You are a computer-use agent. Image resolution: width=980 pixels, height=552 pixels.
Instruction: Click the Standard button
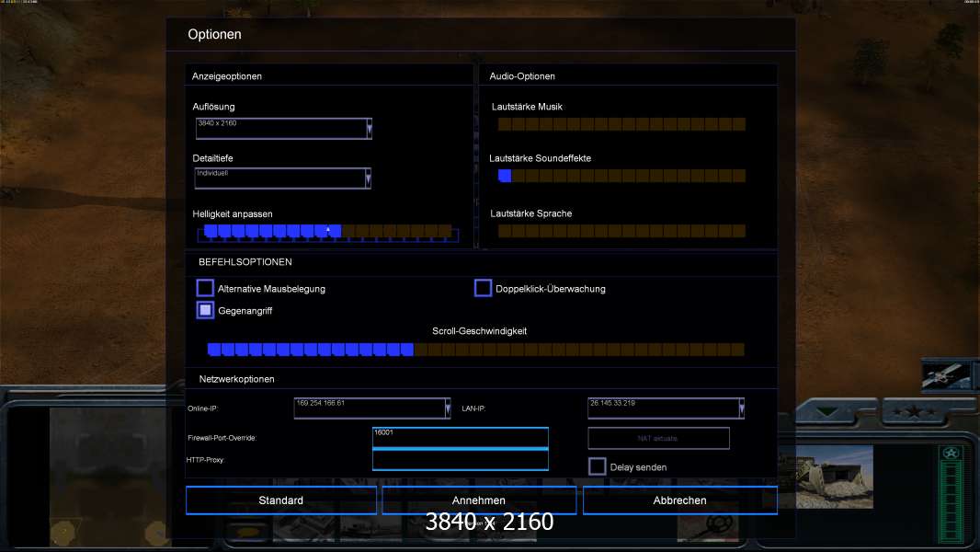281,500
